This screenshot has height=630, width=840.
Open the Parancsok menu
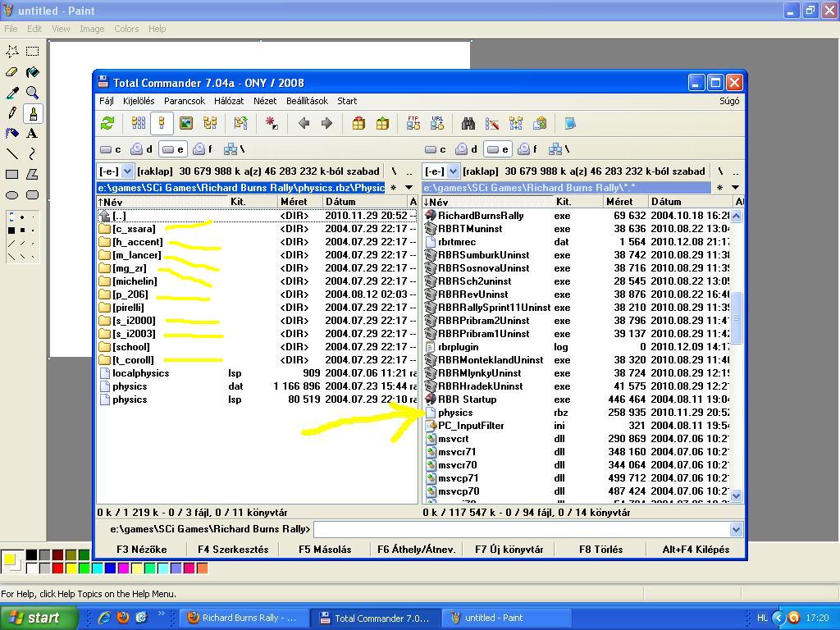pos(185,101)
